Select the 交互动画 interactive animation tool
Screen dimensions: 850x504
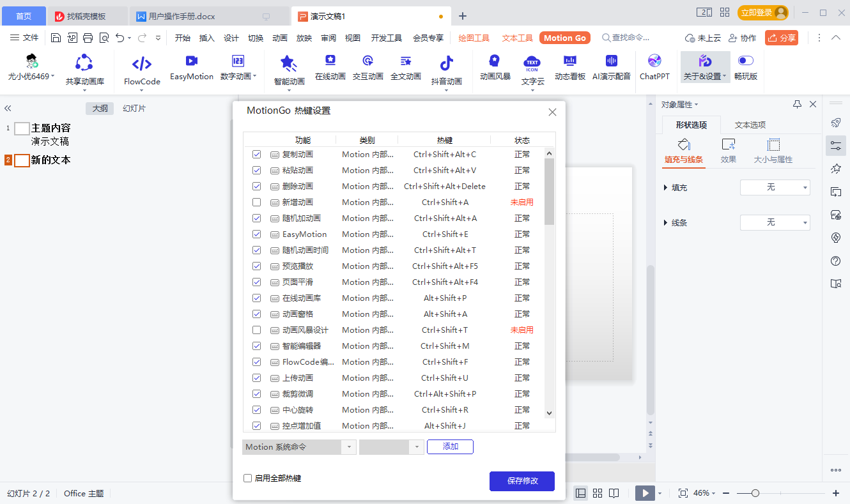pos(368,68)
